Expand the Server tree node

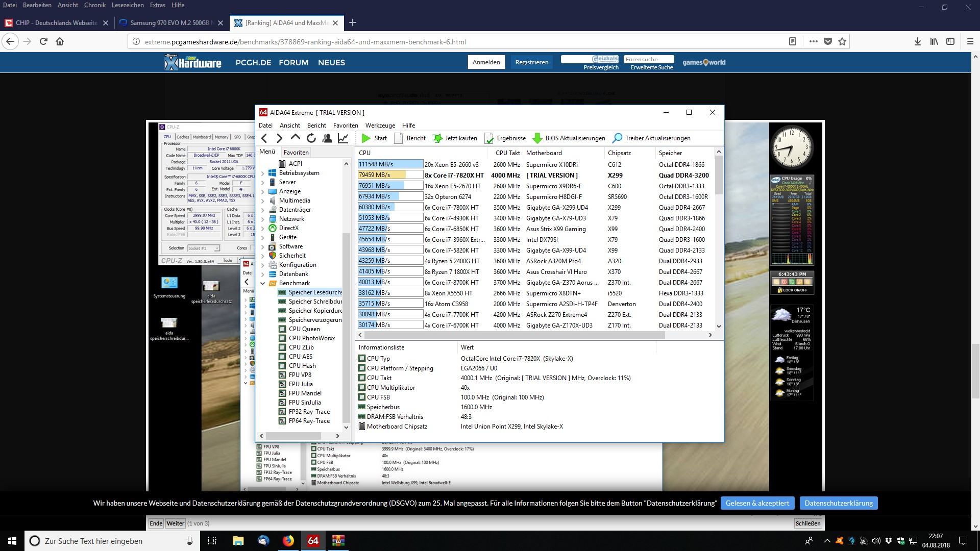point(263,182)
